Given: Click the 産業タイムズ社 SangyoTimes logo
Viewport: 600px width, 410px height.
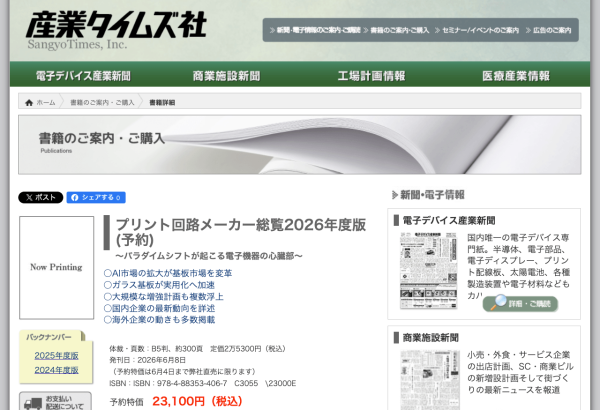Looking at the screenshot, I should (x=116, y=30).
